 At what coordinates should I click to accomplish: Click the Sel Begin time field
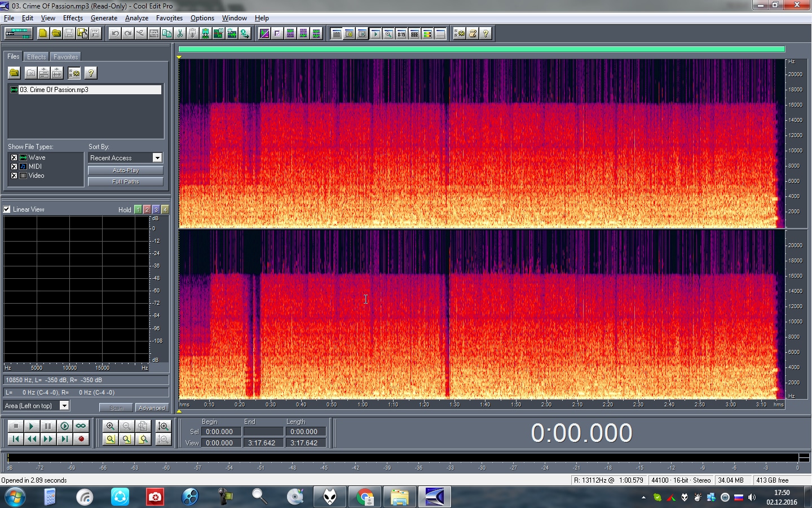pyautogui.click(x=222, y=432)
